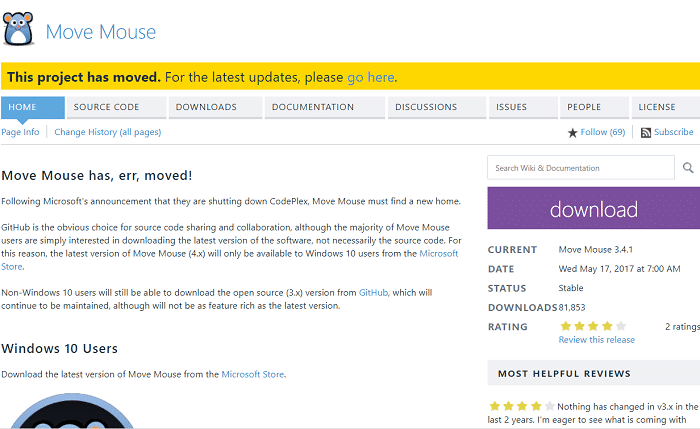Viewport: 700px width, 429px height.
Task: Click Microsoft Store link under Windows 10 Users
Action: click(x=253, y=375)
